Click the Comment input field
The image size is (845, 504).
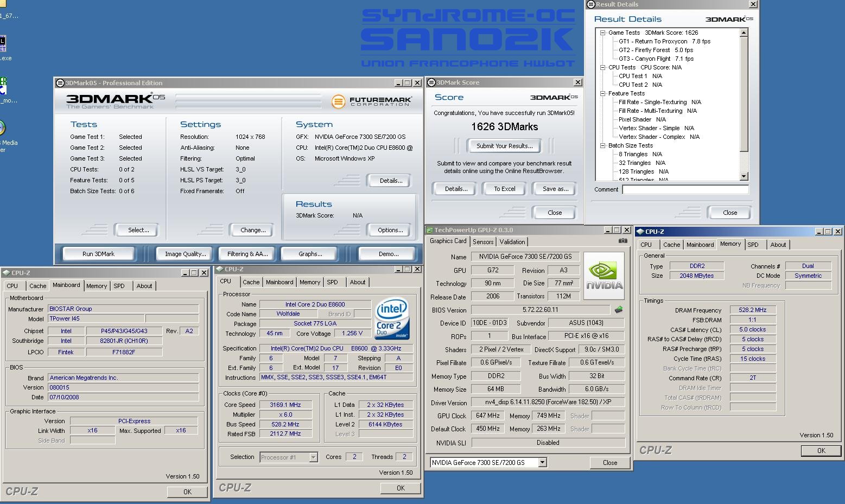click(x=685, y=189)
